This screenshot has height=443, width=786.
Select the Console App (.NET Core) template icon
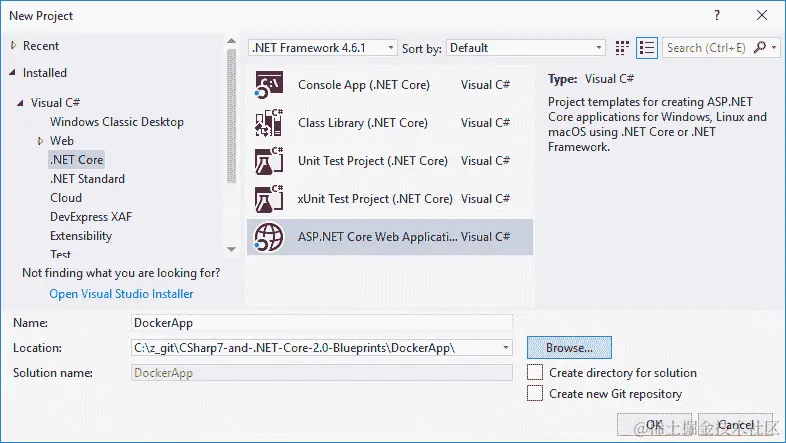pos(269,85)
